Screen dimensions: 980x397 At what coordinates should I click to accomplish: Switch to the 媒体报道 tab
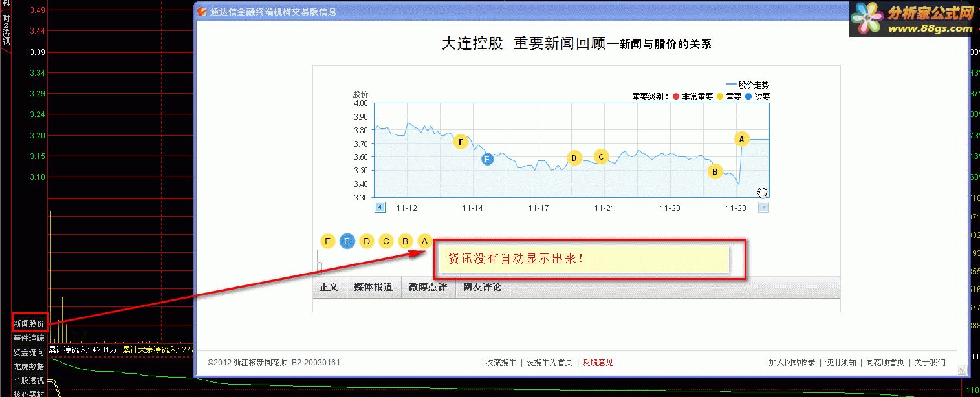coord(373,287)
